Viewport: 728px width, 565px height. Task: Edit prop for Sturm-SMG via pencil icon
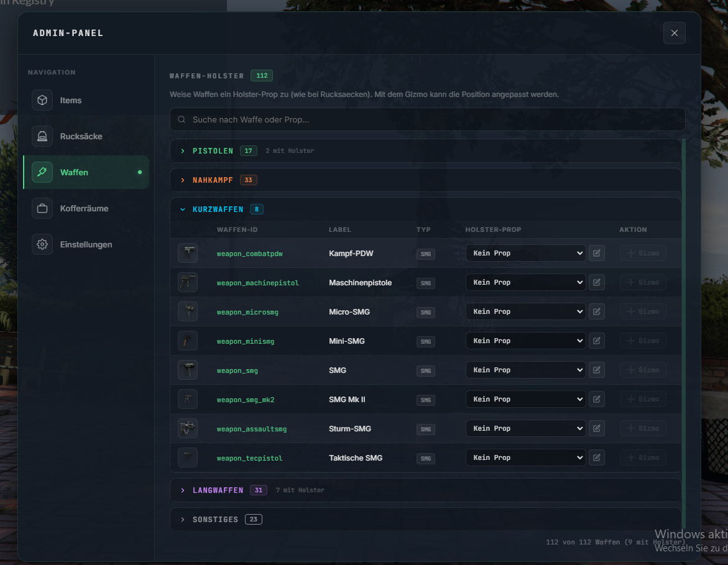point(597,428)
